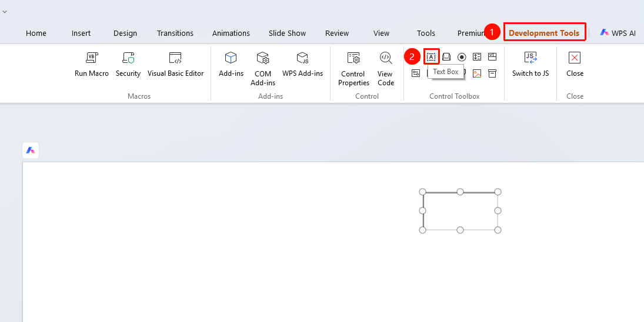Open WPS Add-ins
Screen dimensions: 644x322
click(303, 65)
